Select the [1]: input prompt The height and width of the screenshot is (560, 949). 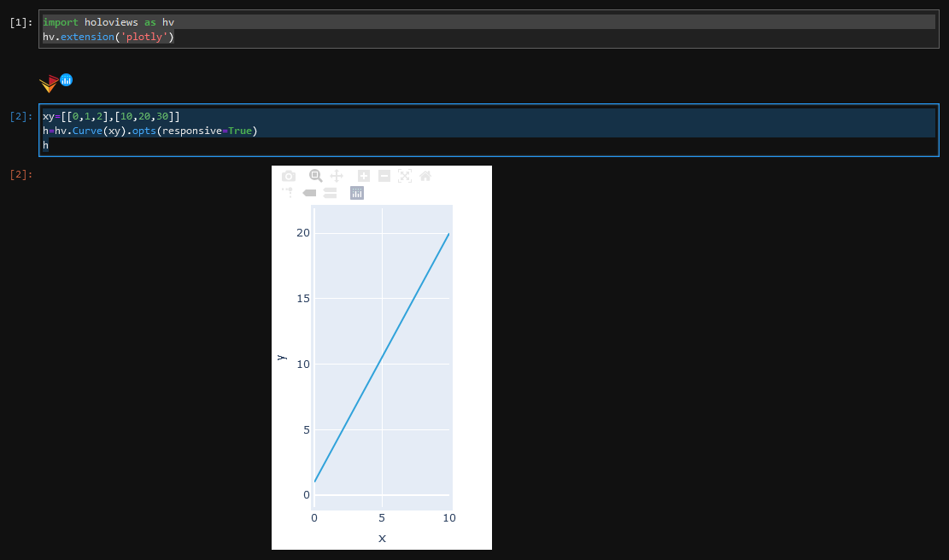21,22
